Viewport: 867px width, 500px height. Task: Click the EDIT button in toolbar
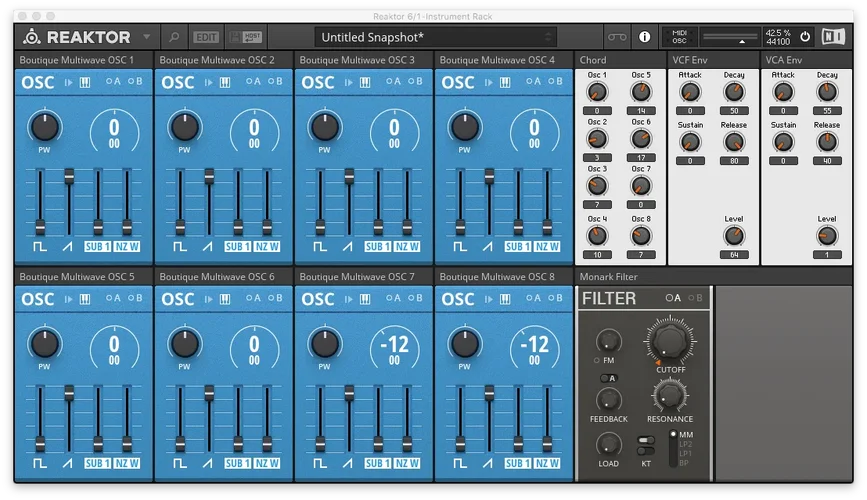(206, 37)
